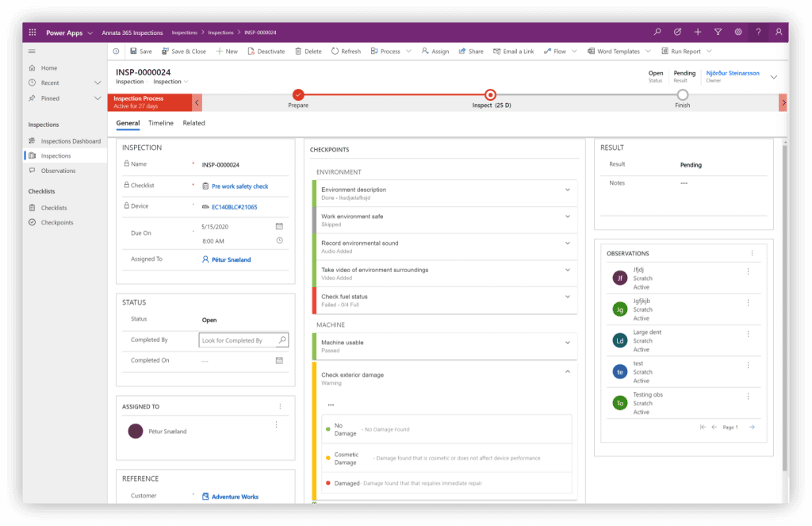This screenshot has height=526, width=812.
Task: Open the settings gear icon
Action: 738,32
